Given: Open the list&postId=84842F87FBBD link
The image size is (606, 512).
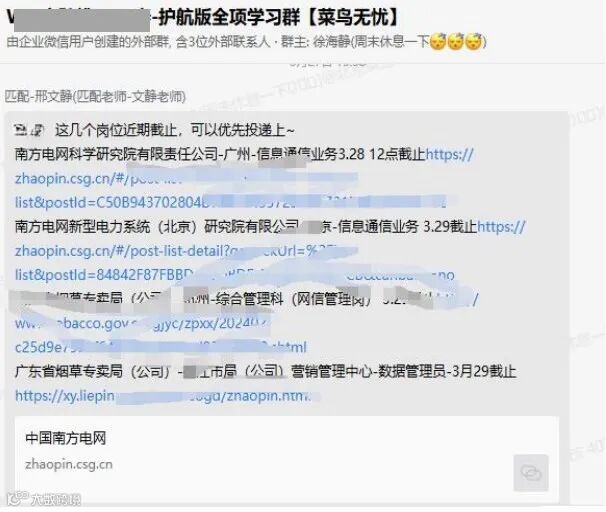Looking at the screenshot, I should tap(104, 275).
